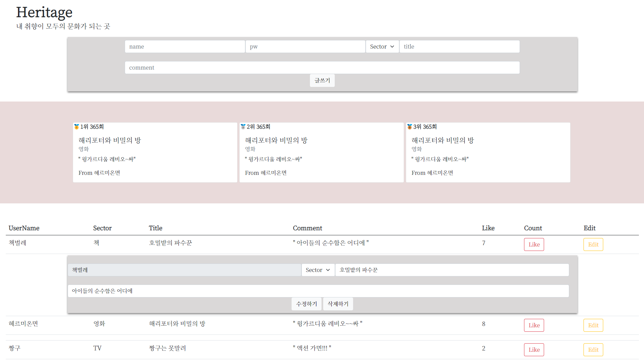Open the Sector dropdown in the edit form
The width and height of the screenshot is (644, 364).
(317, 270)
